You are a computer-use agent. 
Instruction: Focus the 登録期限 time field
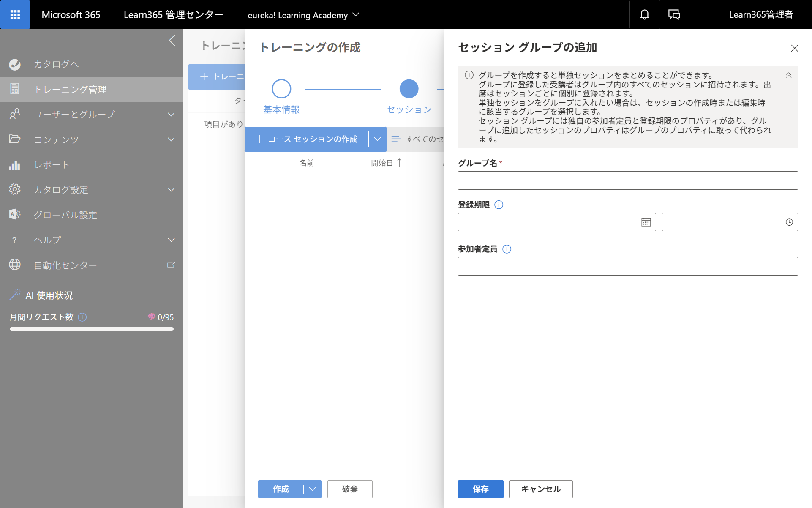tap(730, 222)
